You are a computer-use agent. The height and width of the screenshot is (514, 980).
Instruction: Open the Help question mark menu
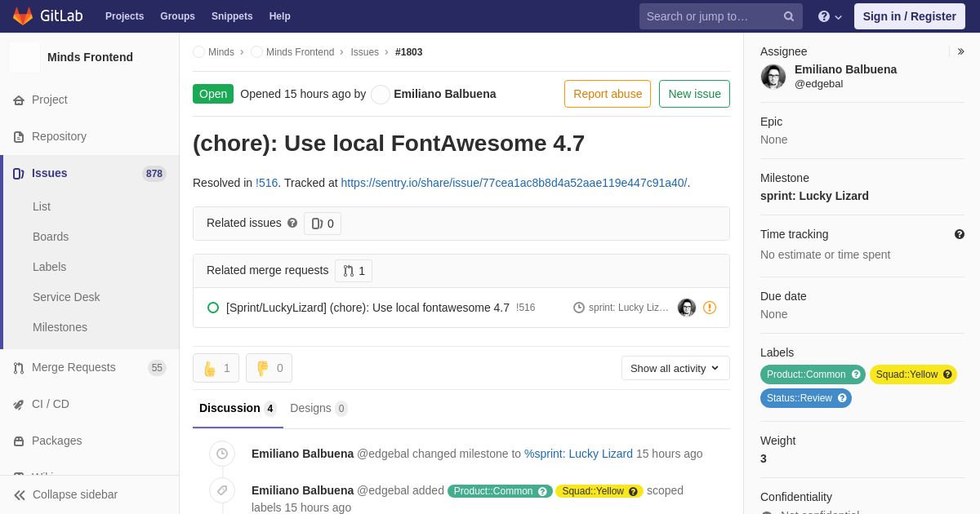pos(830,16)
